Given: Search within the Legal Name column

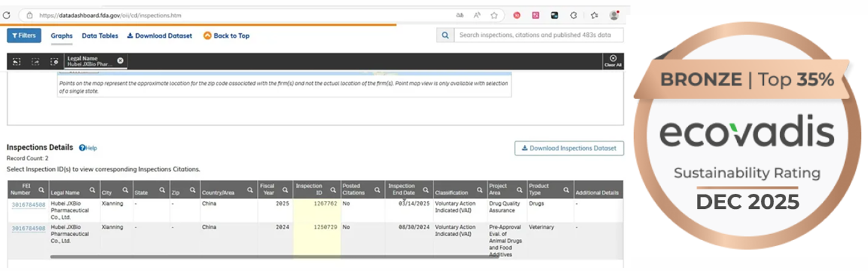Looking at the screenshot, I should point(92,190).
